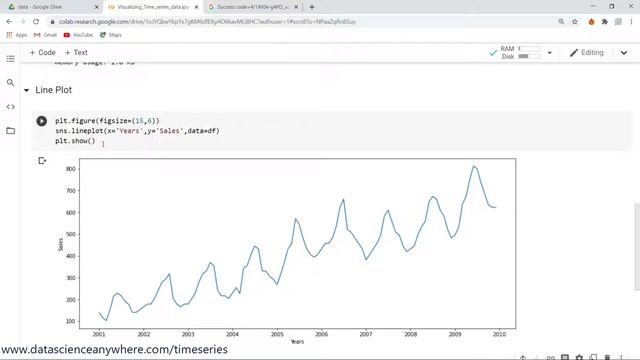This screenshot has width=640, height=360.
Task: Click the browser address bar
Action: [302, 22]
